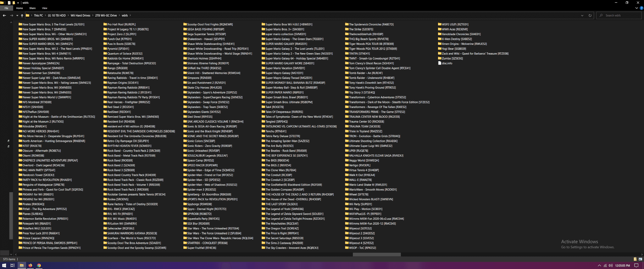Refresh the wbfs folder view

590,15
